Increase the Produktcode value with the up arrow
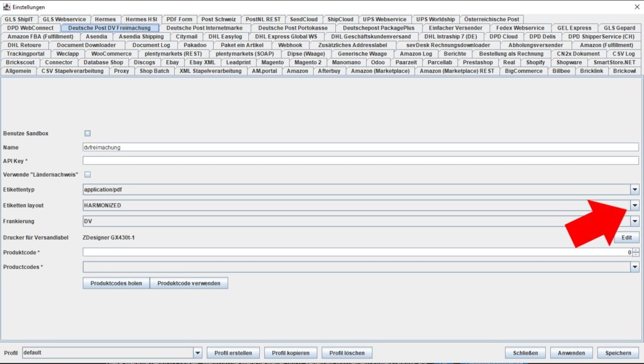 click(x=636, y=250)
